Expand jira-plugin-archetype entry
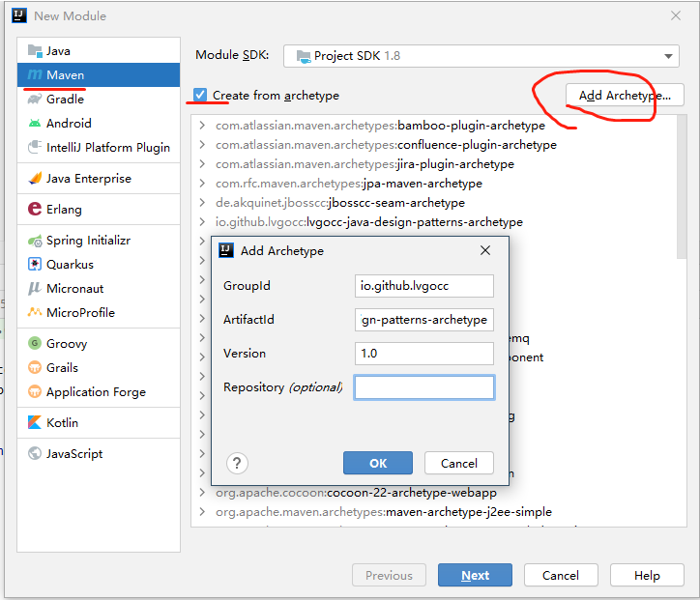This screenshot has height=600, width=700. [x=202, y=163]
